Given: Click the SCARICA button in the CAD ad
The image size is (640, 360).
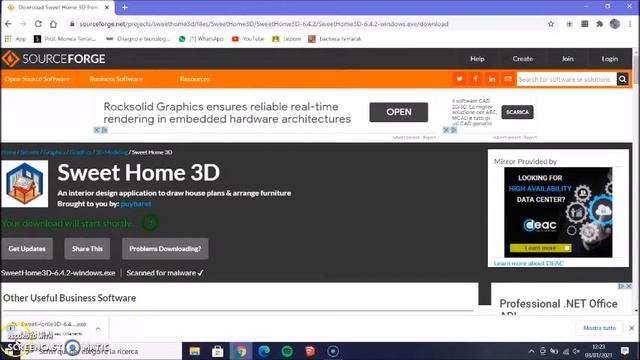Looking at the screenshot, I should click(x=517, y=112).
